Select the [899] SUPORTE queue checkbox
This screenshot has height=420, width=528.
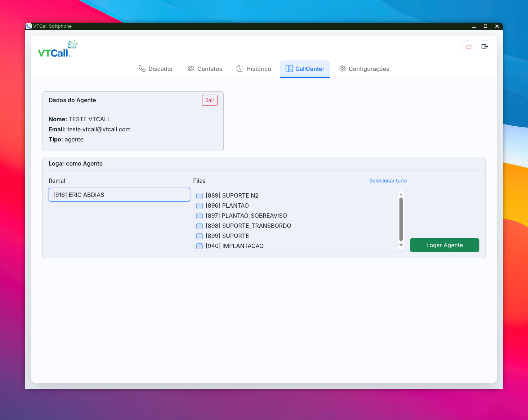click(200, 236)
